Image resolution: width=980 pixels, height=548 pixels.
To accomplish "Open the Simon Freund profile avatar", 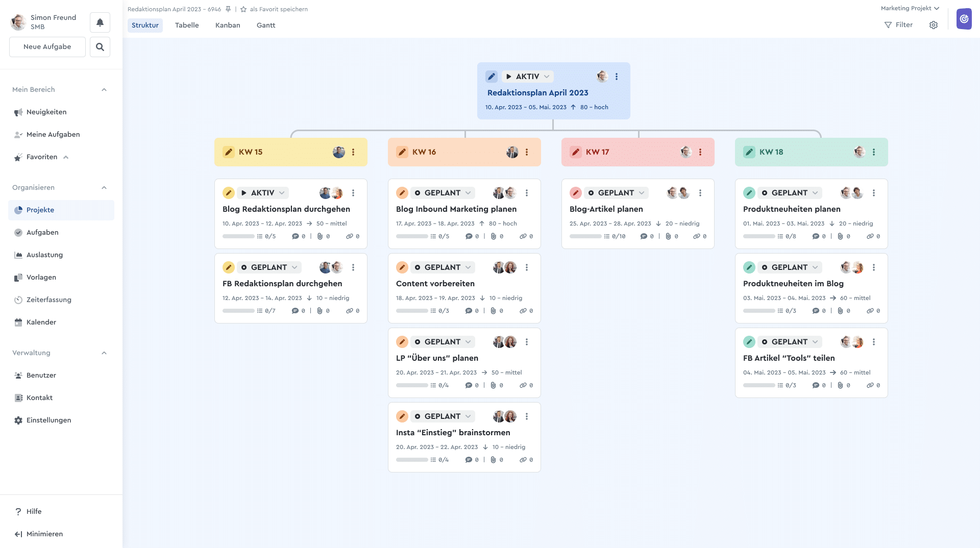I will point(18,22).
